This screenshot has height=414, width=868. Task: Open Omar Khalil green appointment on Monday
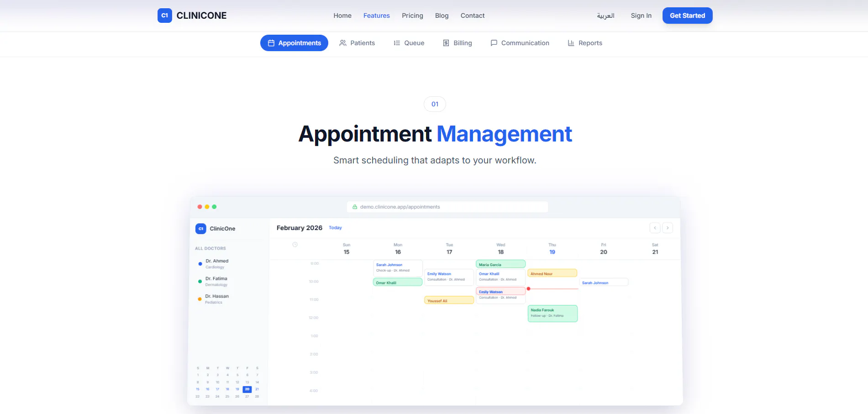tap(398, 283)
